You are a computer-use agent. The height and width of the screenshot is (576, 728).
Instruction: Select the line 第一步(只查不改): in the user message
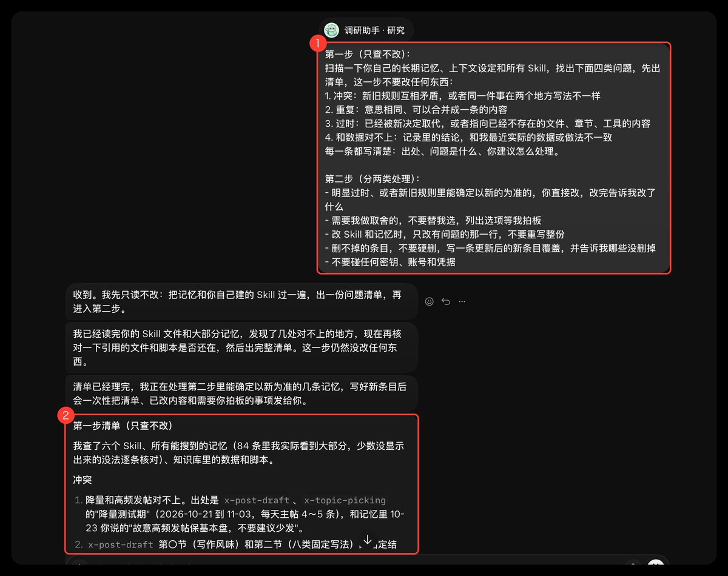tap(368, 55)
